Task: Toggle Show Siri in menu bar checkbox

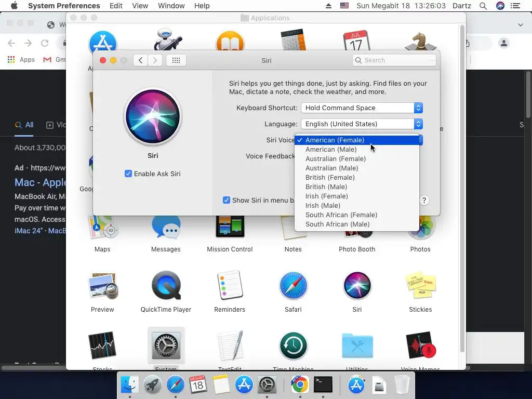Action: coord(227,200)
